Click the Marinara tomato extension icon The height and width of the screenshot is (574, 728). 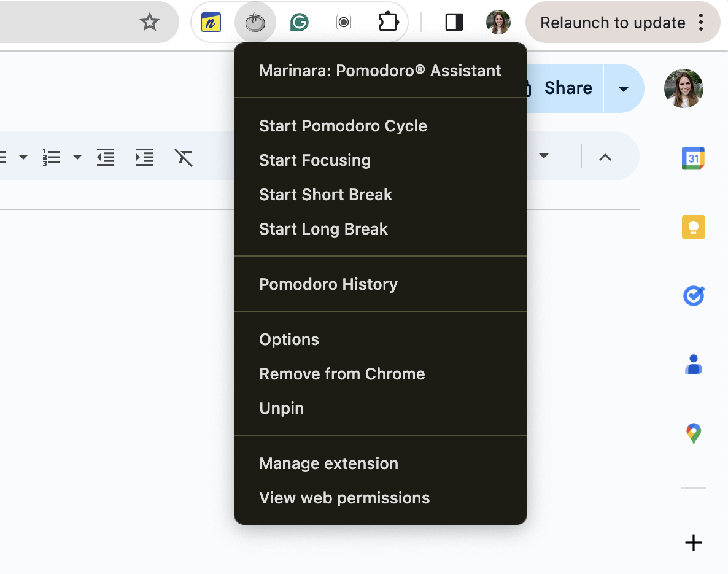tap(255, 23)
